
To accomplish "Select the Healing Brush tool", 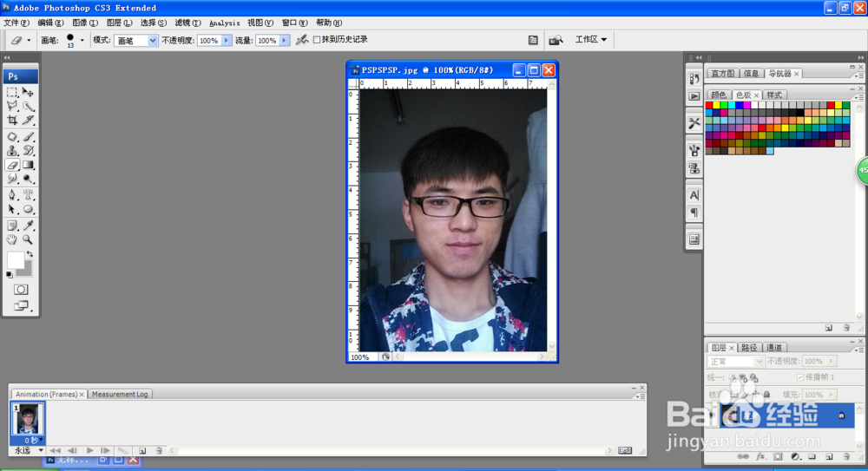I will click(12, 136).
